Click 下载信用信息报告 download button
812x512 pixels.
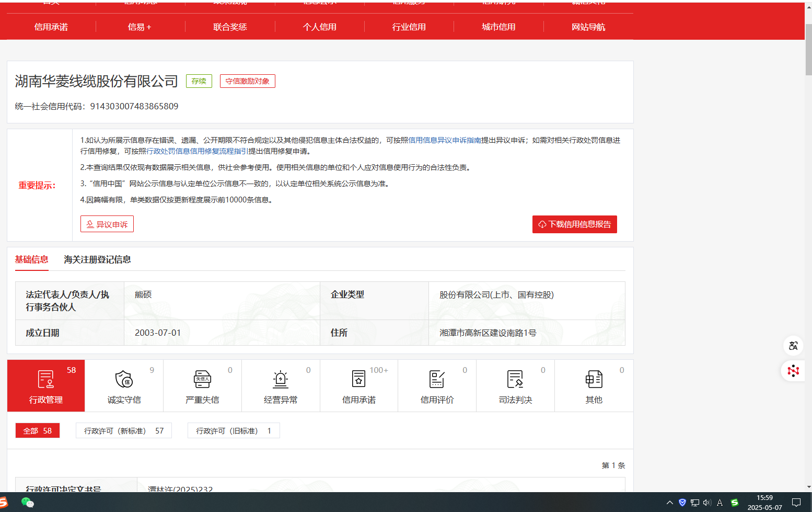575,224
